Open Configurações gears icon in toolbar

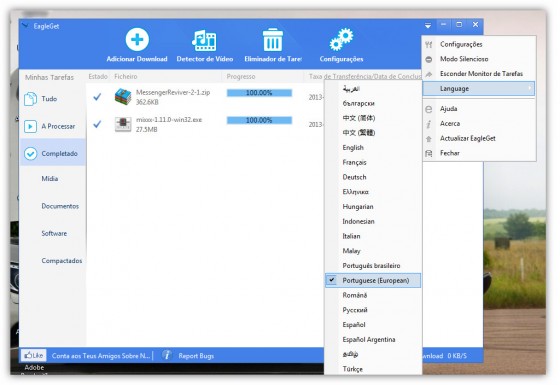click(341, 39)
